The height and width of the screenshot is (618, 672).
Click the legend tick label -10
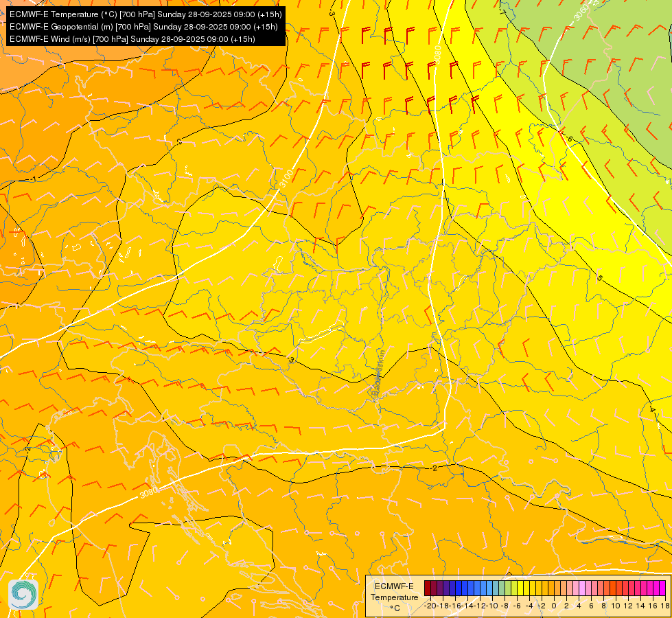pyautogui.click(x=492, y=606)
